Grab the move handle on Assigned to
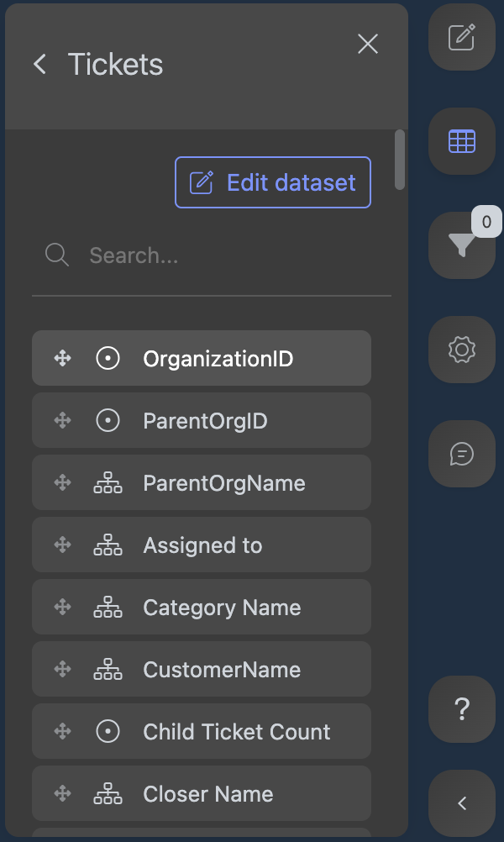 tap(63, 545)
